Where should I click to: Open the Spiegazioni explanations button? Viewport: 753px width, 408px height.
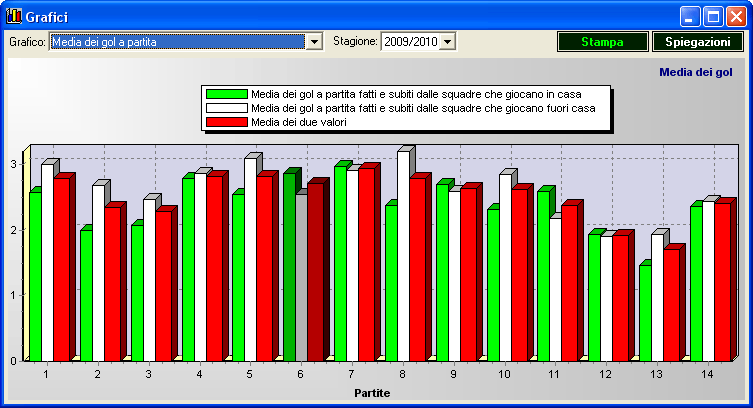[698, 42]
